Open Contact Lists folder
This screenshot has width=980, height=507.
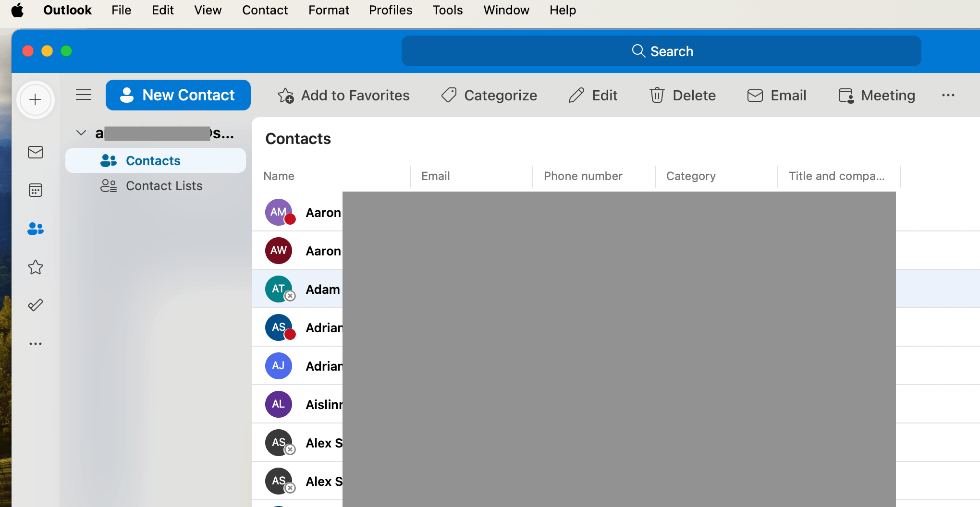[156, 186]
